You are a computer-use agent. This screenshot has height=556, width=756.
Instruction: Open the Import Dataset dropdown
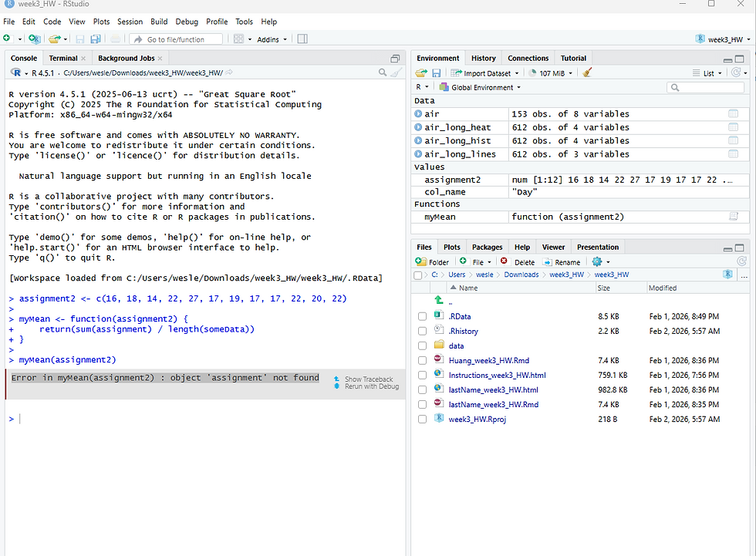point(484,73)
